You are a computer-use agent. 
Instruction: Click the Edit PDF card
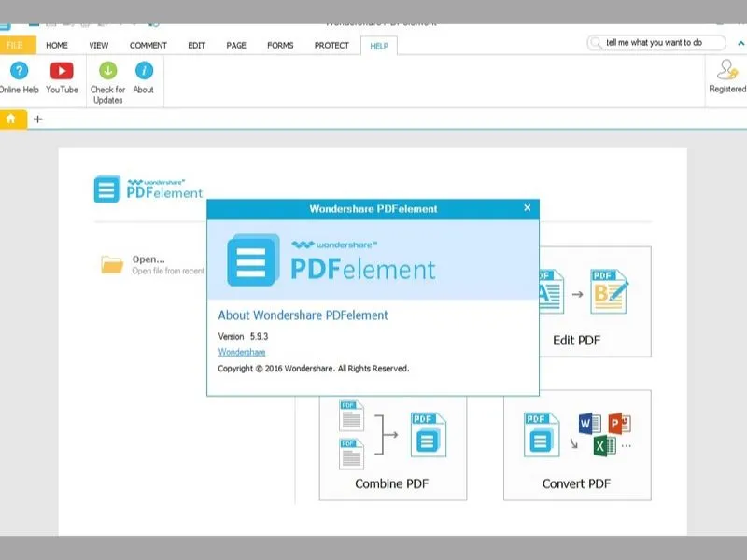click(x=595, y=301)
